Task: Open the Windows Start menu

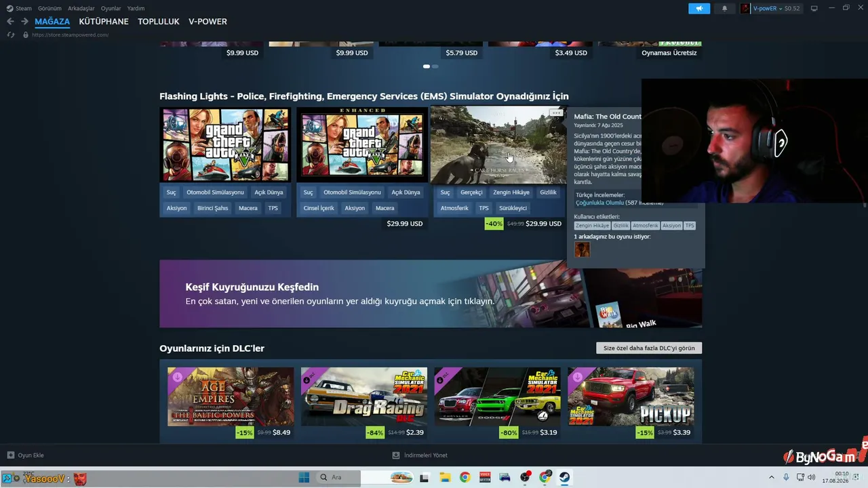Action: point(304,477)
